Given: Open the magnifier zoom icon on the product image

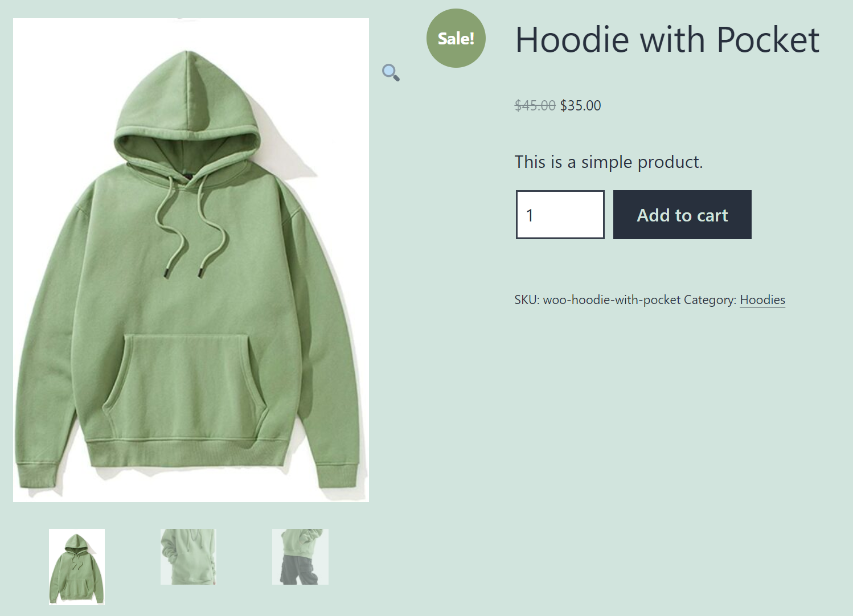Looking at the screenshot, I should 391,73.
